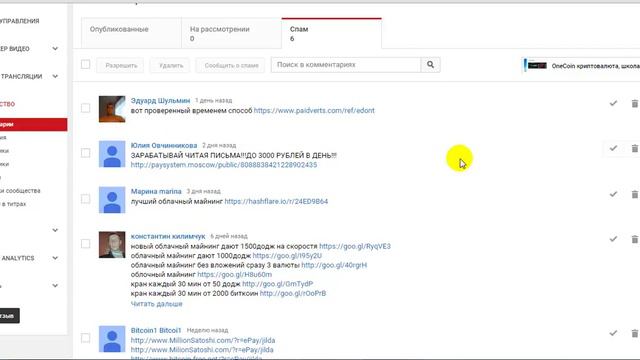The height and width of the screenshot is (360, 640).
Task: Expand the sidebar section below ANALYTICS
Action: (55, 286)
